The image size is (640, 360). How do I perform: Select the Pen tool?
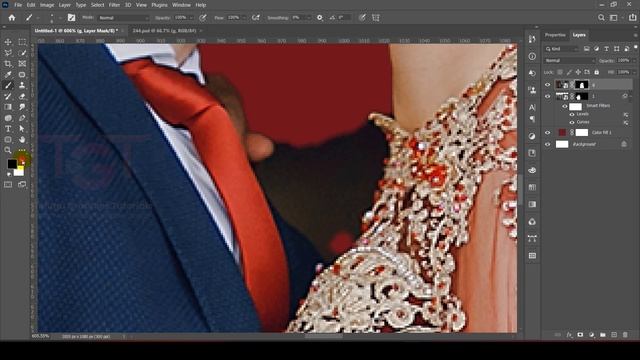tap(22, 118)
